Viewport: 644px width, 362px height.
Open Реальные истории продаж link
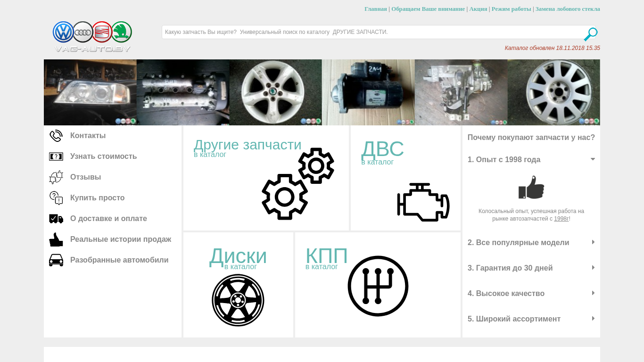[121, 239]
